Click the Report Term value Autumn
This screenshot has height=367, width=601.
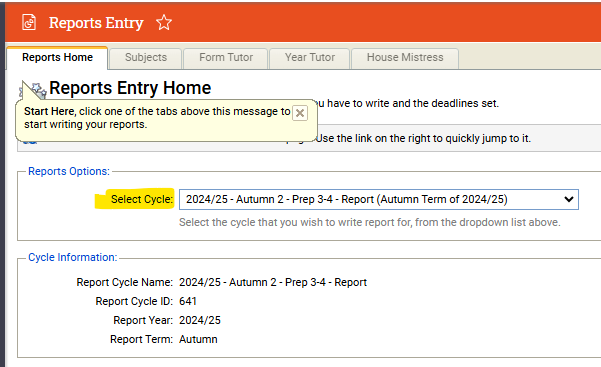pos(198,339)
